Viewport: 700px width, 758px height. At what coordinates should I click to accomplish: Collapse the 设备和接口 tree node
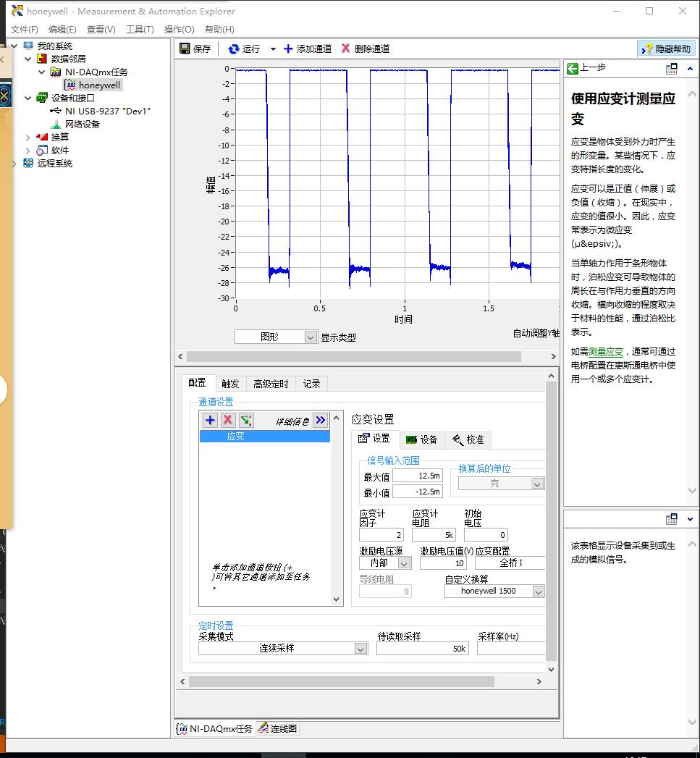[28, 98]
